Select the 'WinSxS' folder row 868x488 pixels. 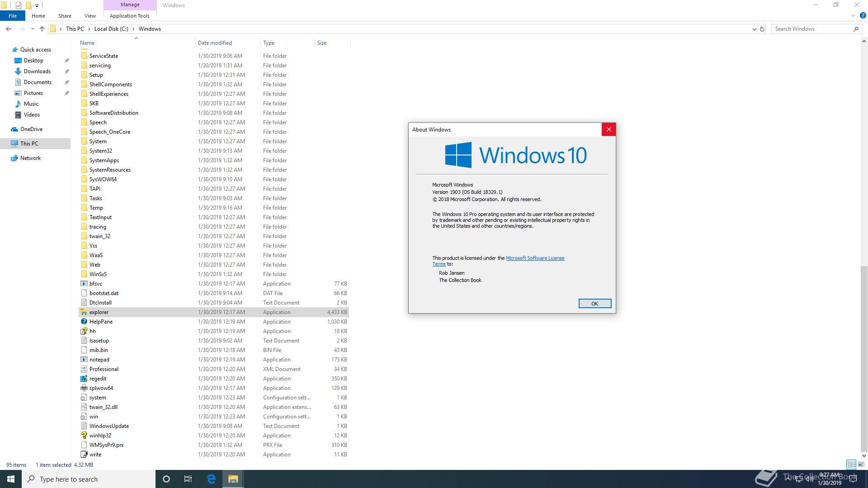pos(214,274)
